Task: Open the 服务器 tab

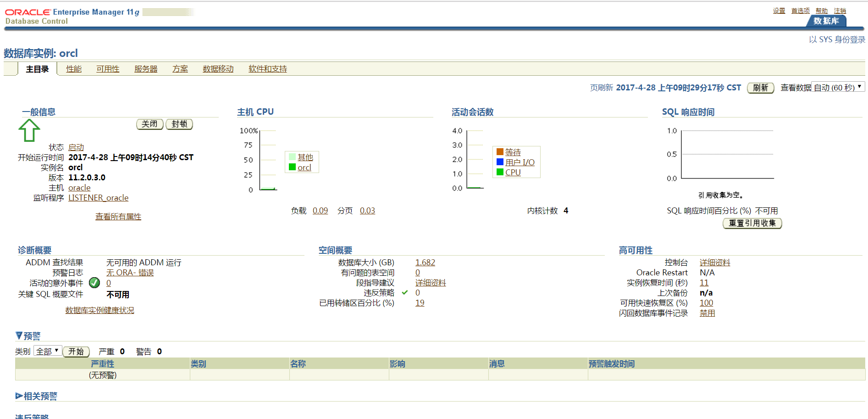Action: click(x=146, y=69)
